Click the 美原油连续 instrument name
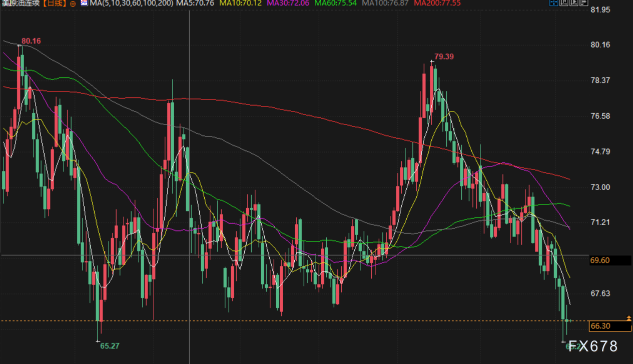Screen dimensions: 633x364 click(x=20, y=4)
